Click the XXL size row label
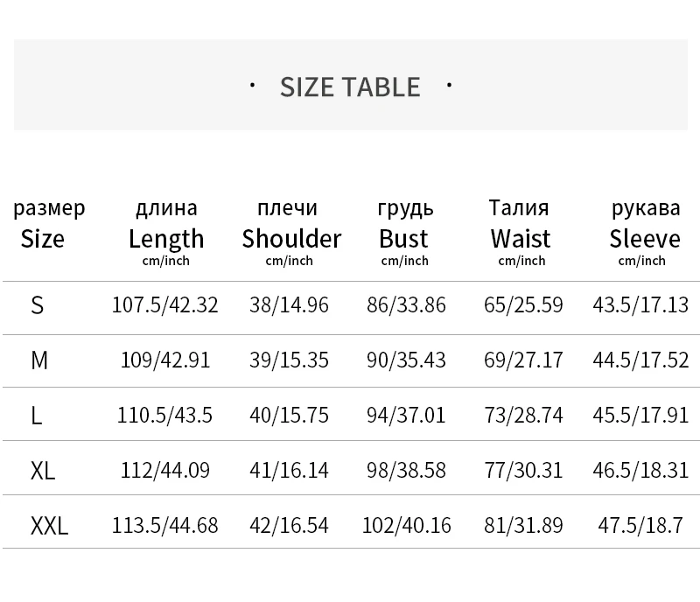Screen dimensions: 700x602 [x=49, y=526]
